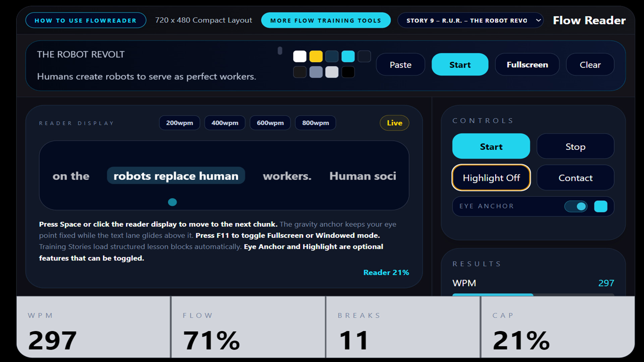The height and width of the screenshot is (362, 644).
Task: Click the light gray color swatch
Action: (332, 72)
